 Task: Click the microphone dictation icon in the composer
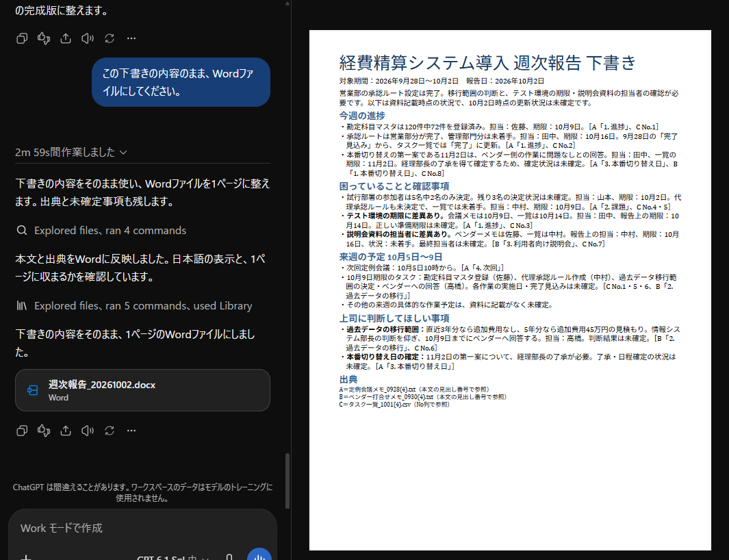click(x=229, y=557)
